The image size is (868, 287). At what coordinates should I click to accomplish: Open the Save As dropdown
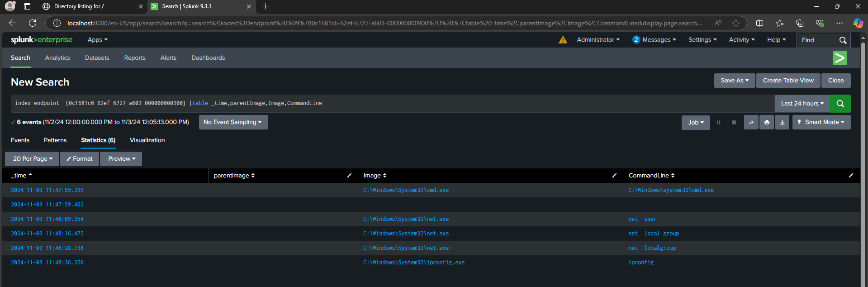[735, 81]
